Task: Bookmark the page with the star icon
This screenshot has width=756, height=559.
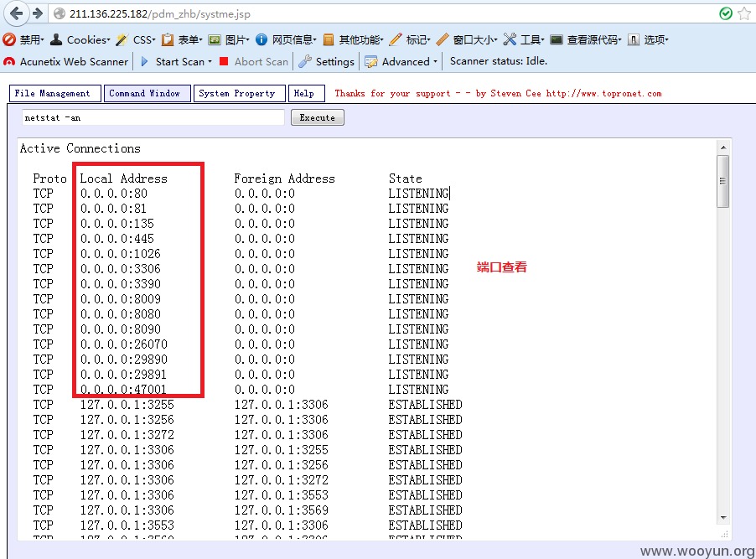Action: tap(744, 13)
